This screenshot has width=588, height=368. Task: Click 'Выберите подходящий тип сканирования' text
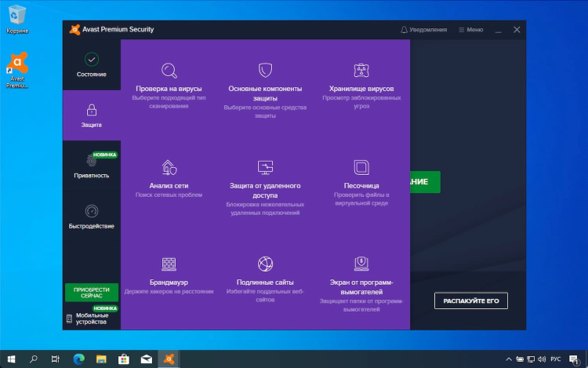169,102
